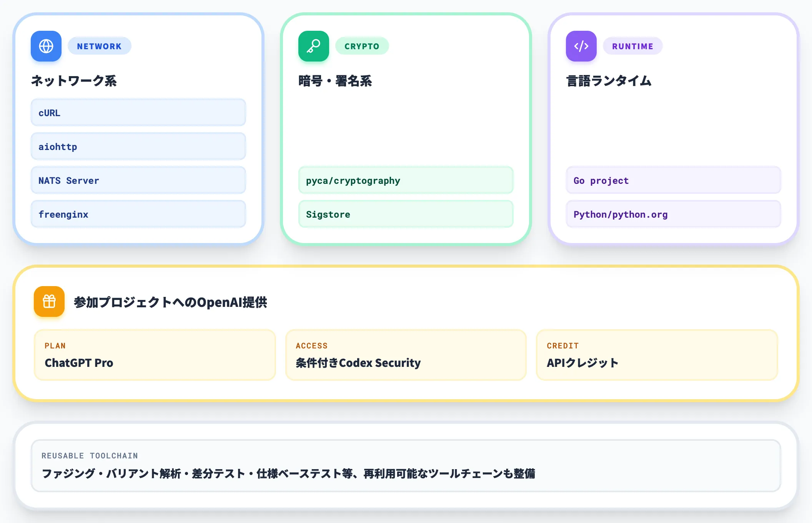Click the 言語ランタイム heading

(609, 81)
